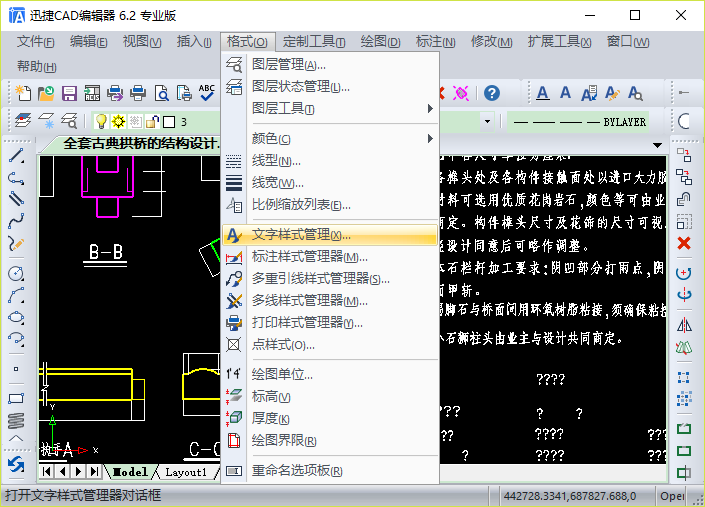Screen dimensions: 705x507
Task: Expand the 颜色 submenu arrow
Action: (430, 138)
